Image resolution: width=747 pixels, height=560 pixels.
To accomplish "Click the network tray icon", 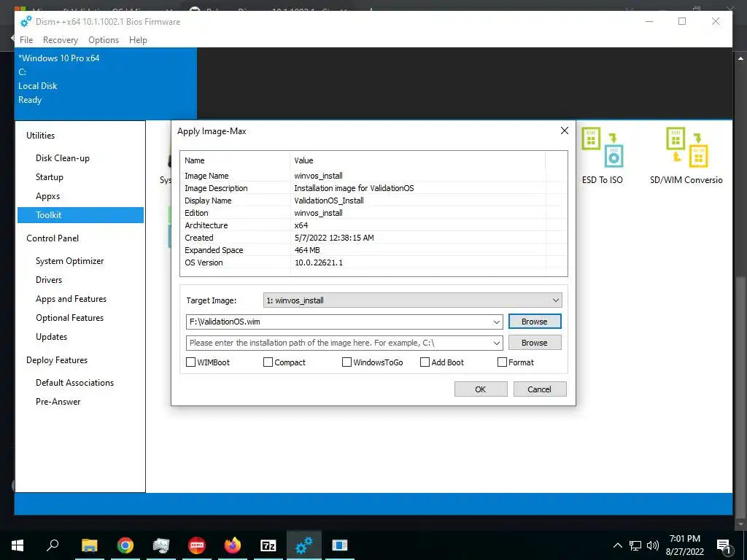I will pyautogui.click(x=635, y=545).
